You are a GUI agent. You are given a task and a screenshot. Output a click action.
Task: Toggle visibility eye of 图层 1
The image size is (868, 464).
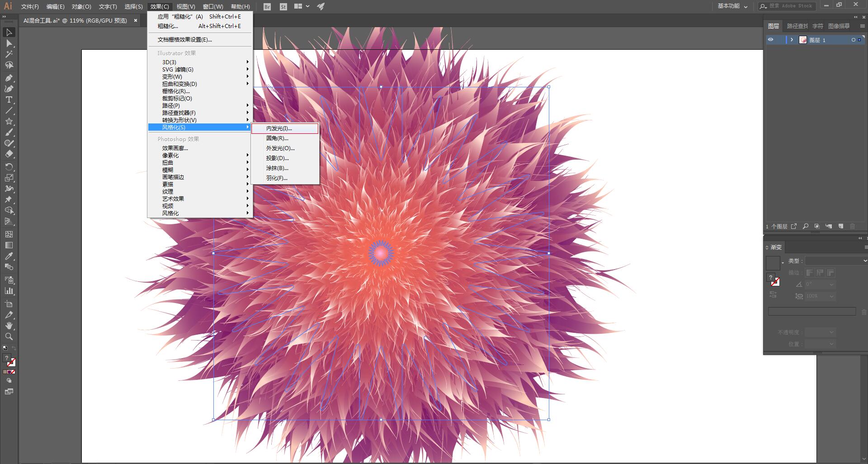(771, 40)
